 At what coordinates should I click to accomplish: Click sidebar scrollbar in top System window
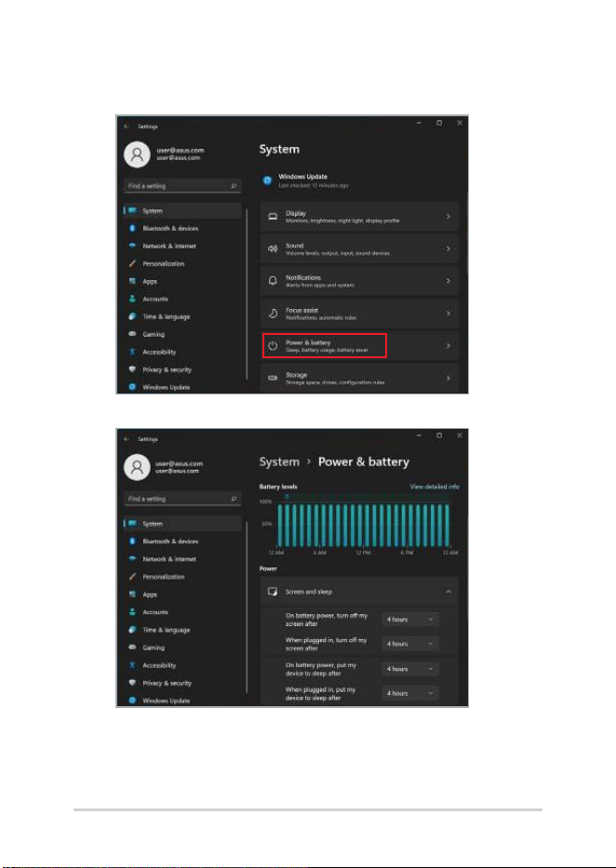[x=247, y=293]
